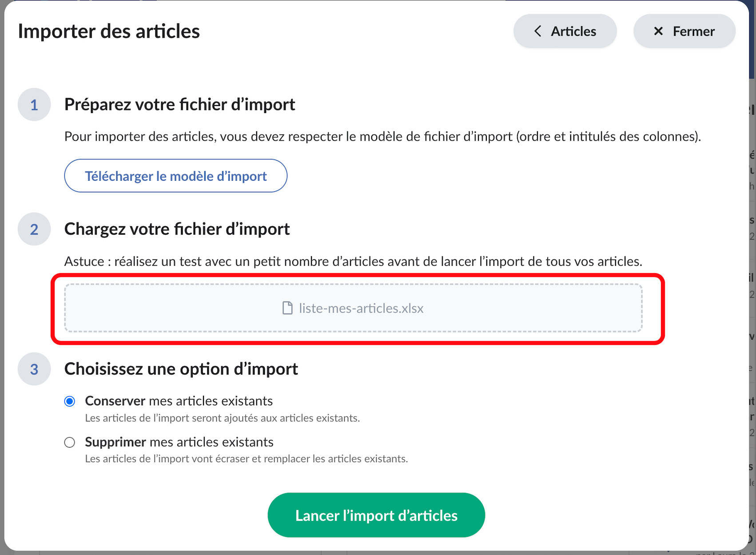Click the step 3 number circle
This screenshot has width=756, height=555.
tap(34, 369)
